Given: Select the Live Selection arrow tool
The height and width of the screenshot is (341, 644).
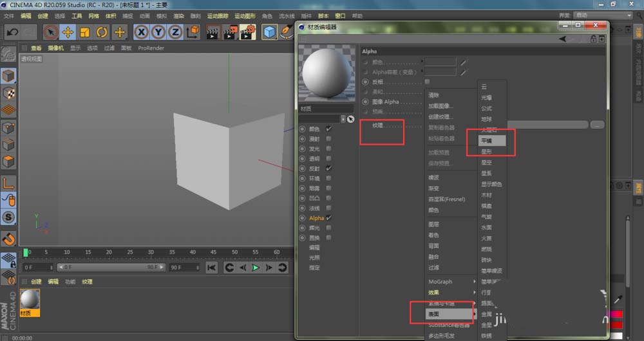Looking at the screenshot, I should (x=51, y=32).
